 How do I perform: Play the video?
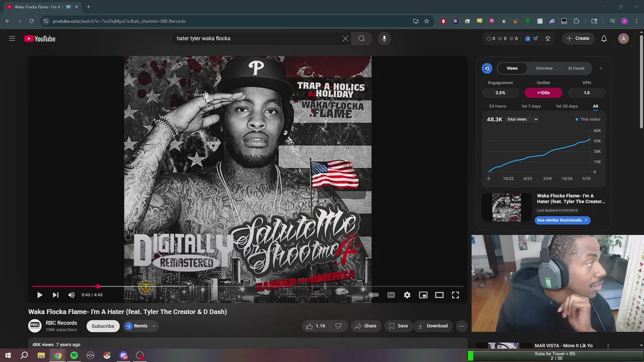pos(40,295)
